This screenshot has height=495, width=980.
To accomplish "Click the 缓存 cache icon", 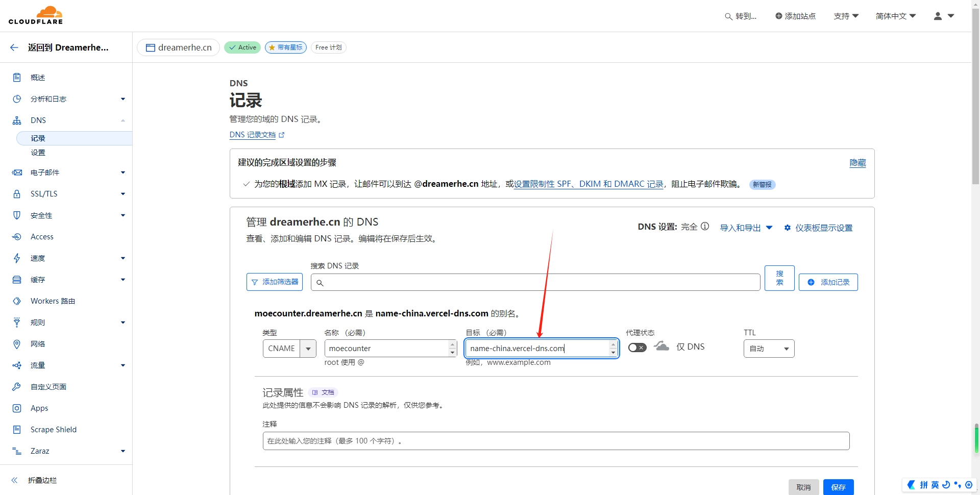I will point(17,280).
